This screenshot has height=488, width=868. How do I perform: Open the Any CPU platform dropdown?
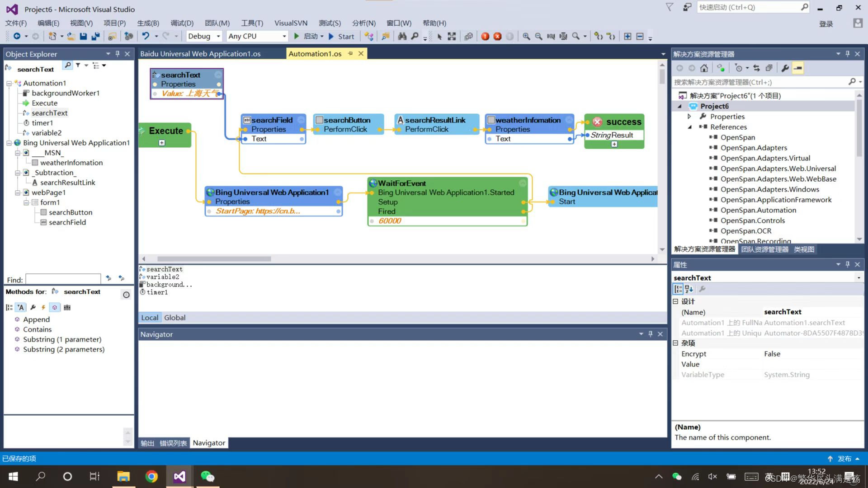[284, 36]
